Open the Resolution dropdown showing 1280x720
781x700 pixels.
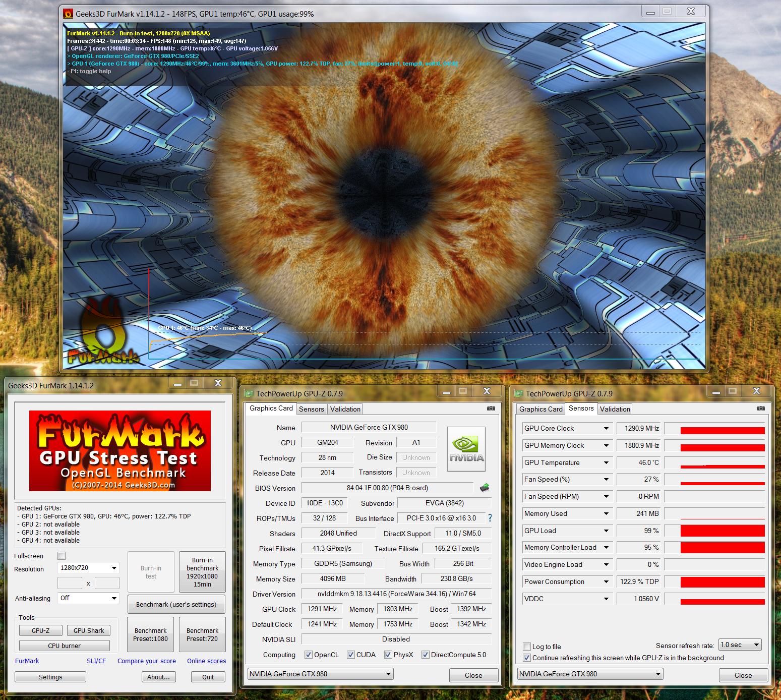pos(88,568)
